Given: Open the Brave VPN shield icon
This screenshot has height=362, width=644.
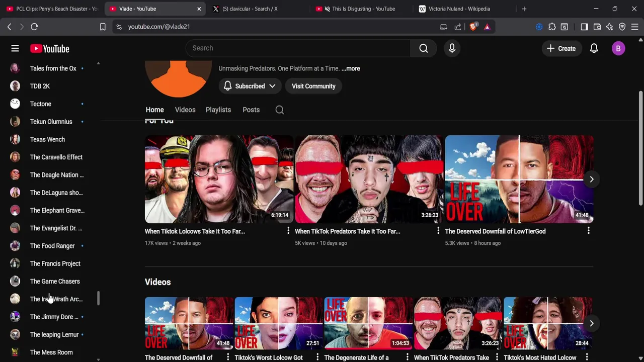Looking at the screenshot, I should 622,27.
